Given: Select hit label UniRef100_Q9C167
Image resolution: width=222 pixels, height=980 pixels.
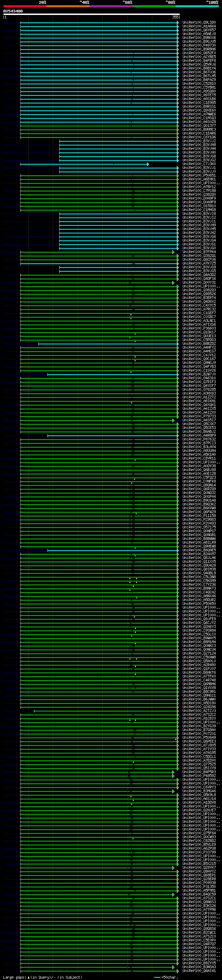Looking at the screenshot, I should pyautogui.click(x=199, y=359).
